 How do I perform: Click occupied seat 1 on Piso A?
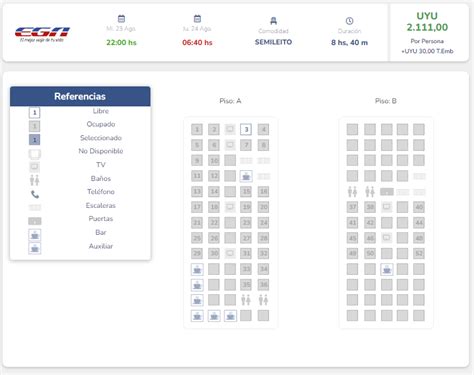click(x=197, y=129)
